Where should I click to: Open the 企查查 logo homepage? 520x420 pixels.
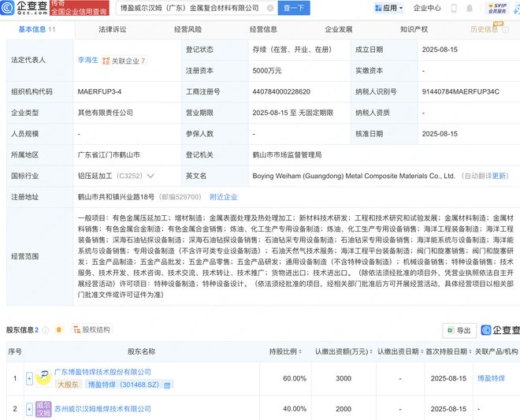(24, 8)
